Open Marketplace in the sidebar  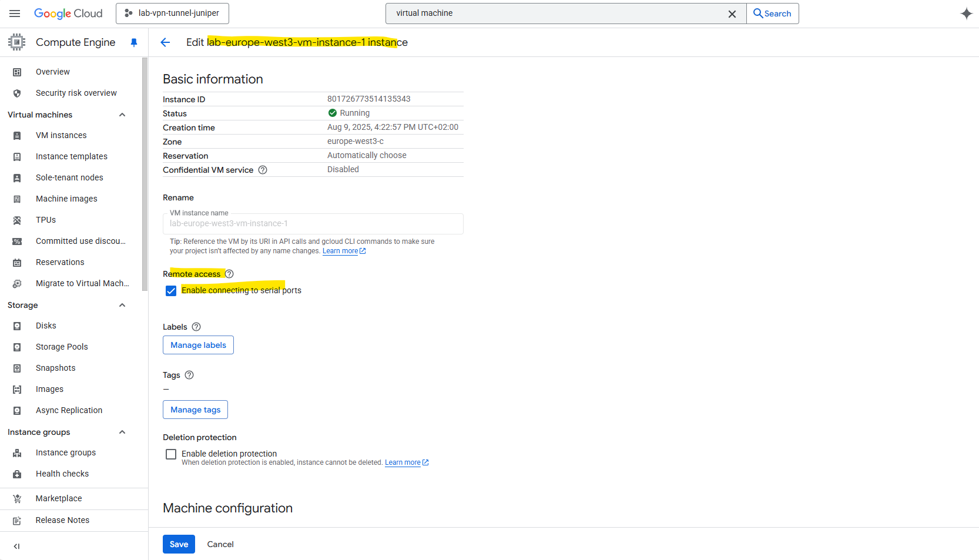point(59,498)
